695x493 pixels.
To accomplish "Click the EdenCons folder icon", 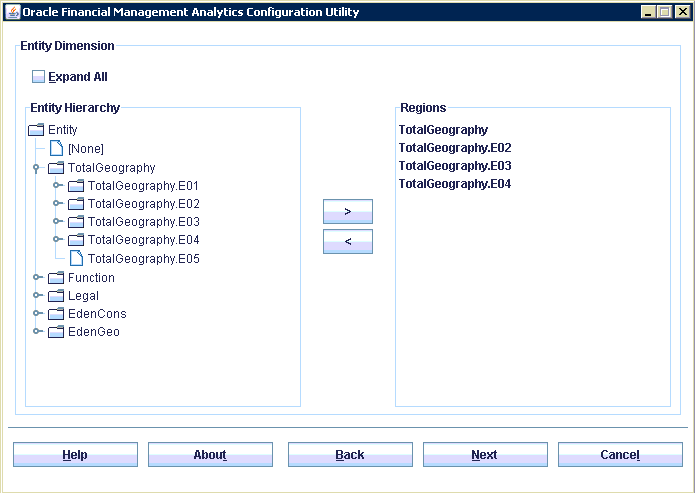I will (x=56, y=314).
